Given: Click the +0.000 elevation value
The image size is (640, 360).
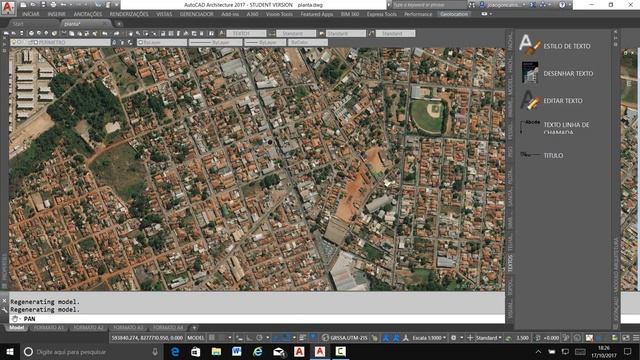Looking at the screenshot, I should (551, 338).
